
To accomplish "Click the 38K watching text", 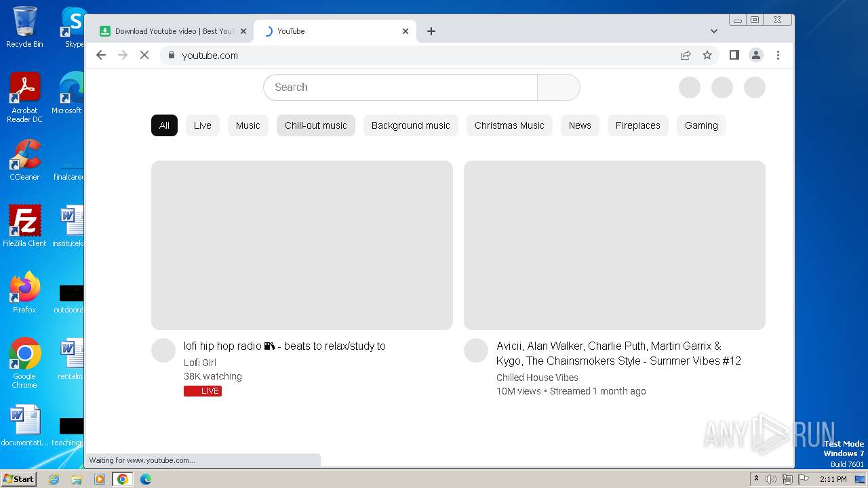I will 213,376.
